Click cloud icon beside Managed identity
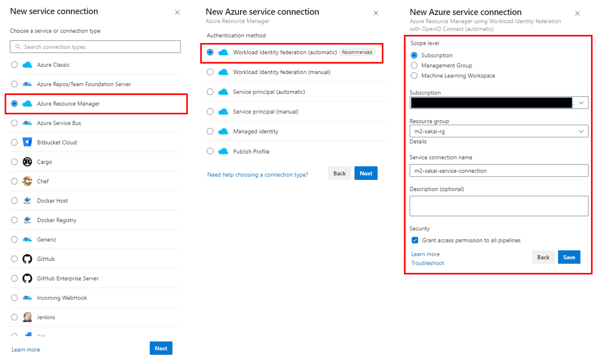598x364 pixels. (223, 131)
